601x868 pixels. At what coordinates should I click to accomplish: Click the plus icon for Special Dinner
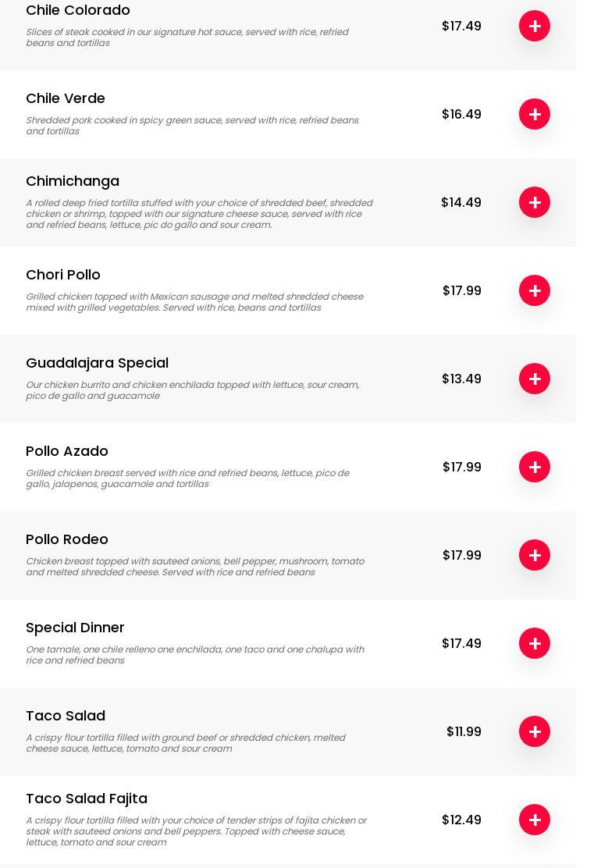[x=535, y=643]
